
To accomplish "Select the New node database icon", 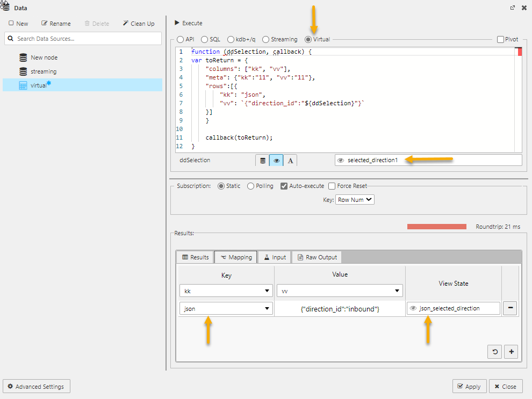I will tap(23, 57).
